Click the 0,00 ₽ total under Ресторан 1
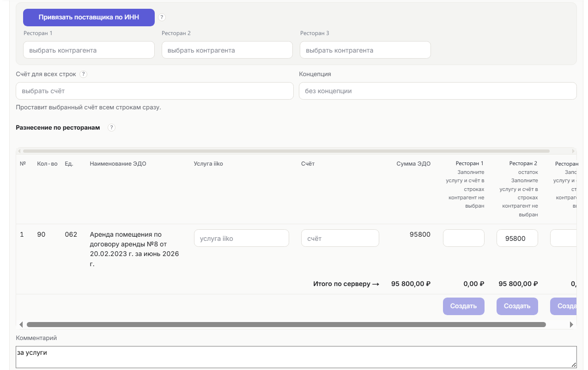 473,284
